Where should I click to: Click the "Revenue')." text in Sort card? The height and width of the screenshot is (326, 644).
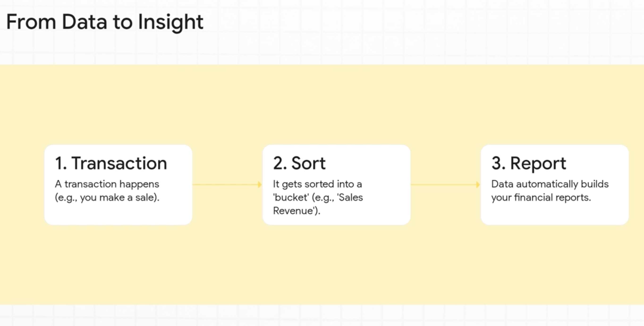297,211
